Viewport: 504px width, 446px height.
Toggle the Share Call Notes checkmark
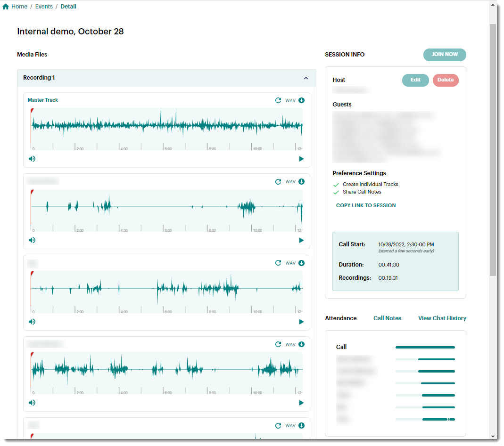pos(336,192)
